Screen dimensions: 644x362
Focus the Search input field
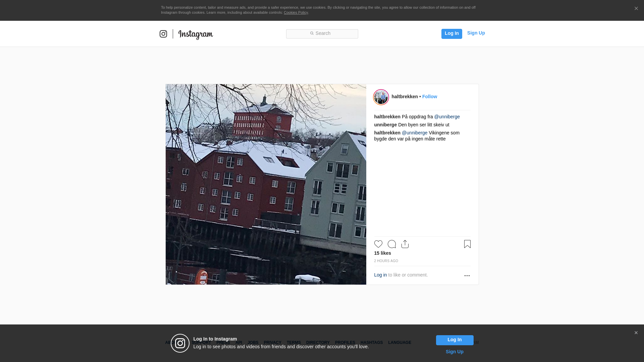pyautogui.click(x=322, y=34)
